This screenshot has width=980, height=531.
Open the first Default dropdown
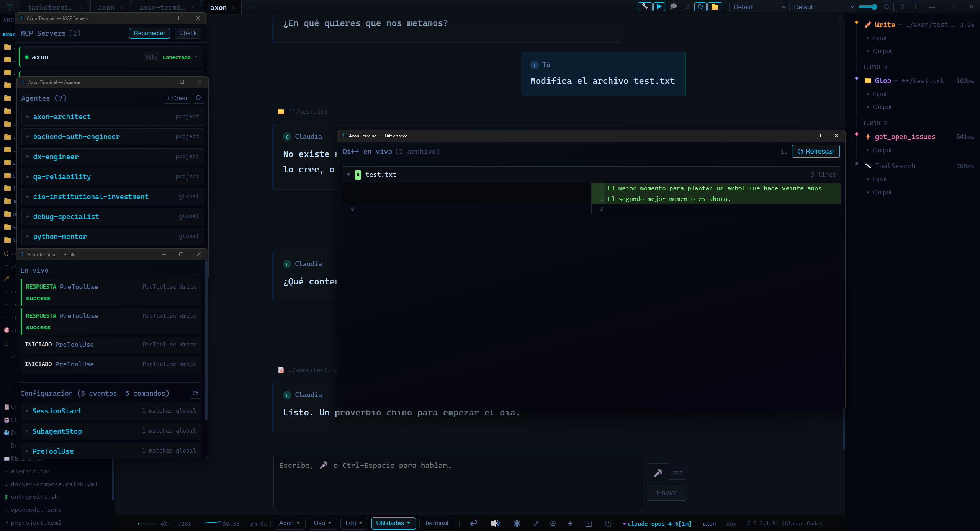coord(758,7)
